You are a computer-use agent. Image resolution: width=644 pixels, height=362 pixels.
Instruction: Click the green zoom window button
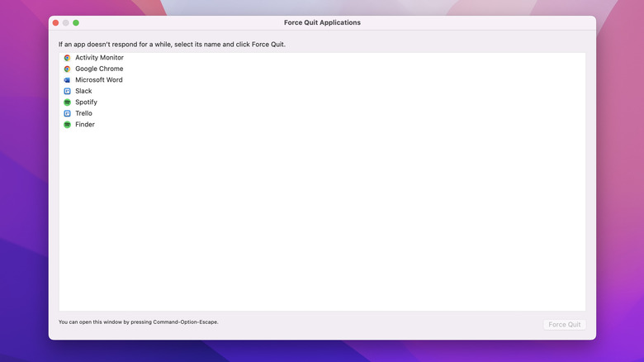point(76,22)
